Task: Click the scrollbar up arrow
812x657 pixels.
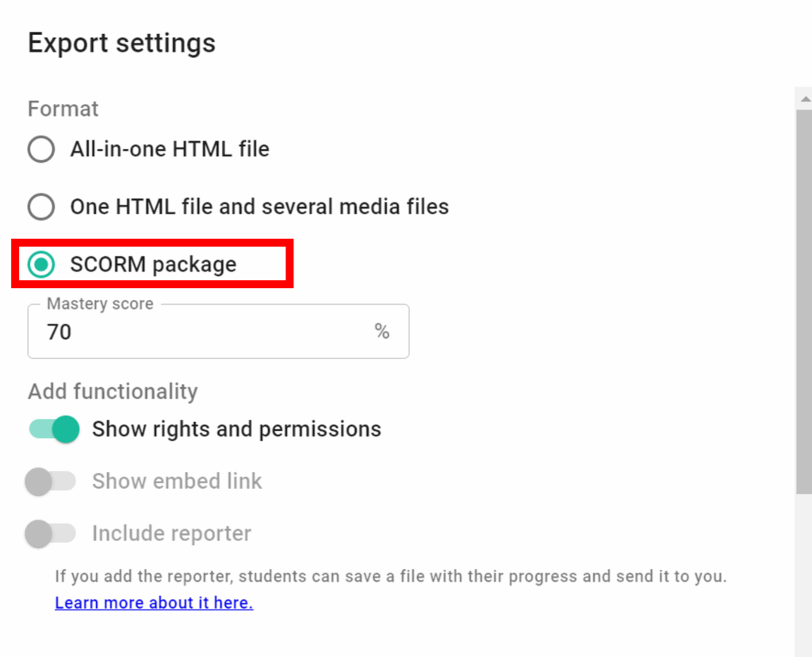Action: (x=803, y=98)
